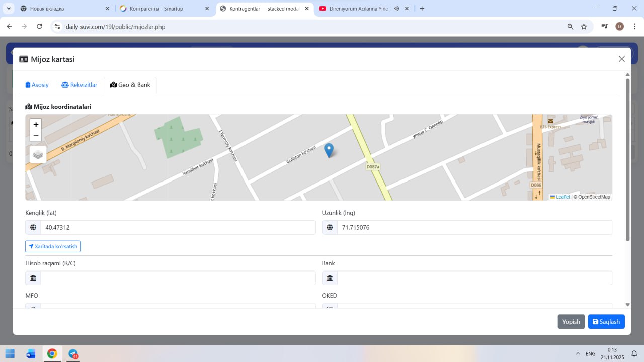Click the blue location marker on map
Image resolution: width=644 pixels, height=362 pixels.
click(329, 150)
